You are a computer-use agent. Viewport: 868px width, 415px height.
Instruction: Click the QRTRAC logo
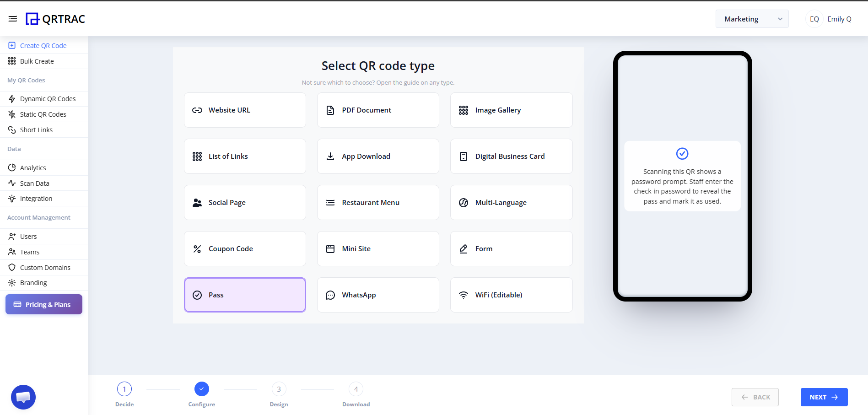55,19
